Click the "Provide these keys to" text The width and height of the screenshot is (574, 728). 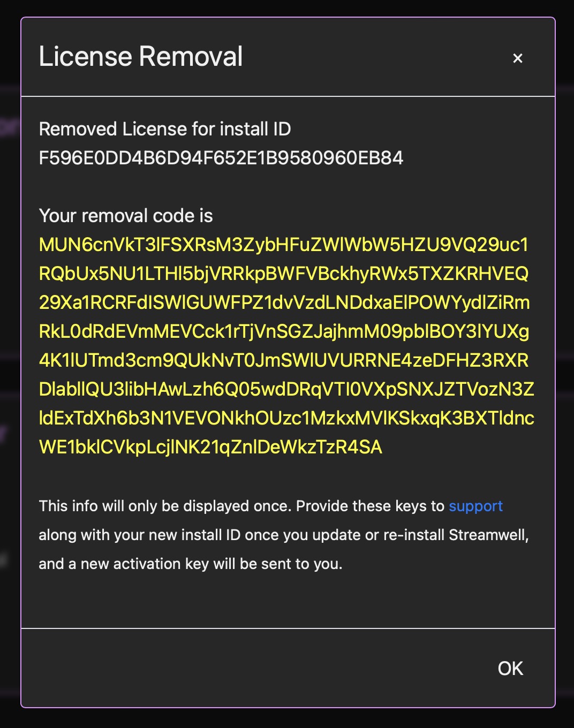point(370,506)
